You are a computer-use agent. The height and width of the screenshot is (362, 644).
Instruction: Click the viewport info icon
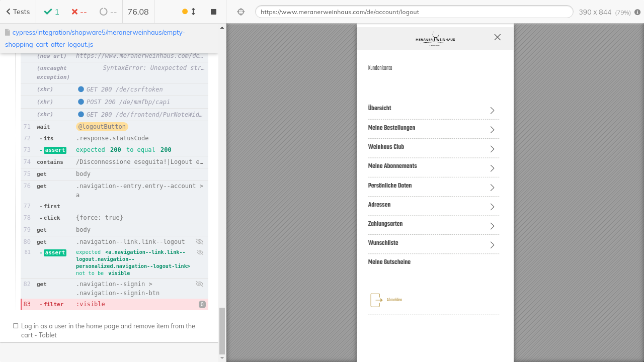(637, 12)
